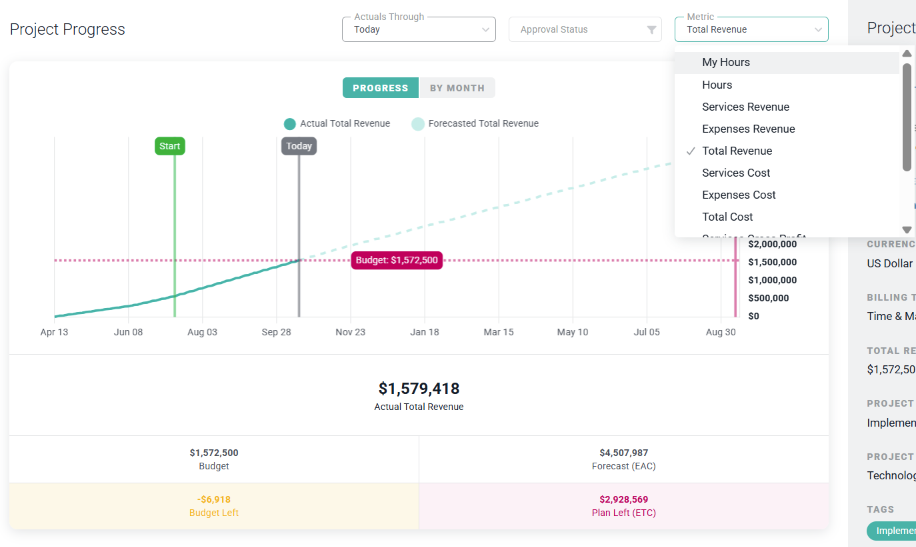Click the Aug 30 axis date label

tap(721, 332)
